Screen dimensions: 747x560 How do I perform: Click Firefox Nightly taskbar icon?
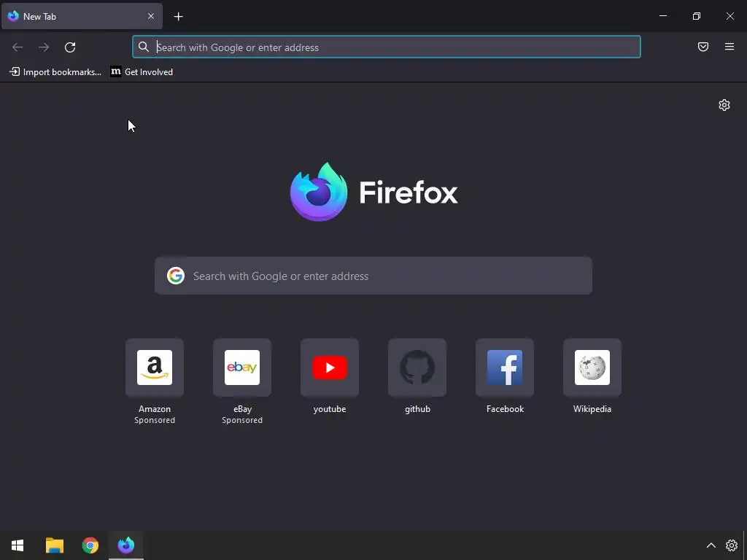[x=126, y=545]
